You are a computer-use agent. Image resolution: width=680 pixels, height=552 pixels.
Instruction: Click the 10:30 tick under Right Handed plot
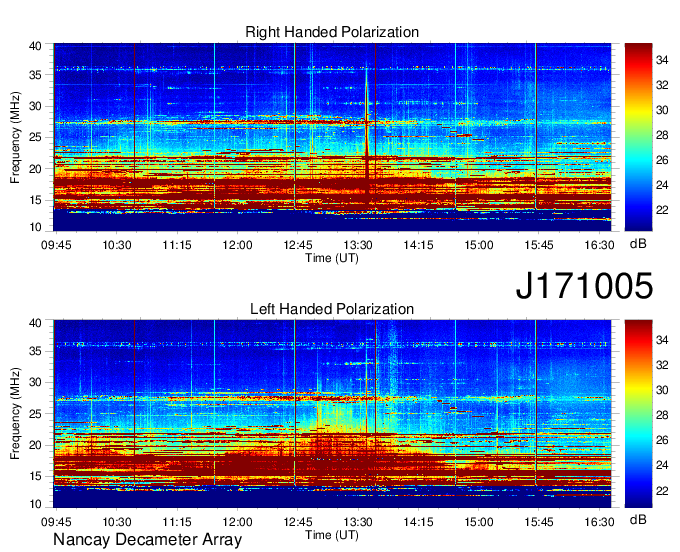coord(117,245)
